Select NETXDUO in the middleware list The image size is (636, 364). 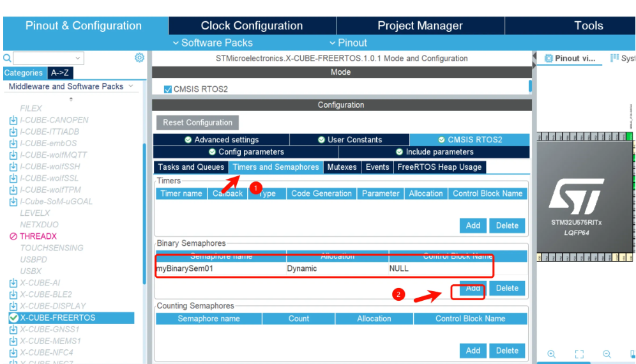click(39, 225)
